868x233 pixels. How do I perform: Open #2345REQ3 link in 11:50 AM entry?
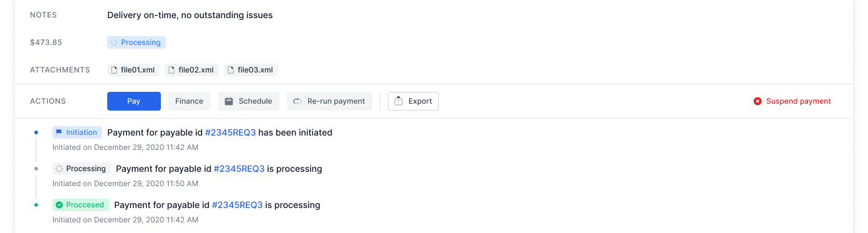click(239, 169)
